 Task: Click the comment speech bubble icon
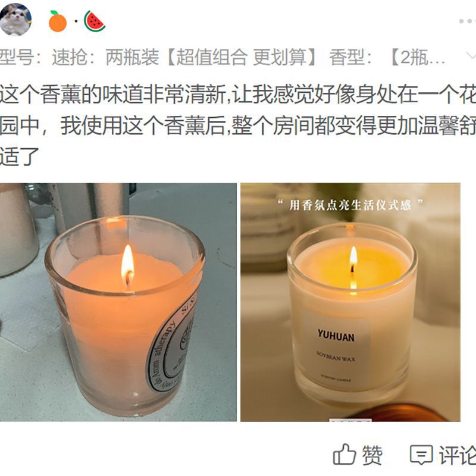421,455
